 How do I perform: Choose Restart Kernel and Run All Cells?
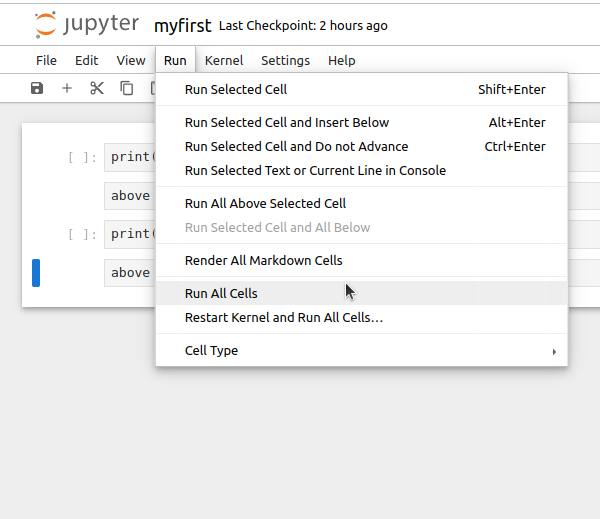tap(284, 317)
